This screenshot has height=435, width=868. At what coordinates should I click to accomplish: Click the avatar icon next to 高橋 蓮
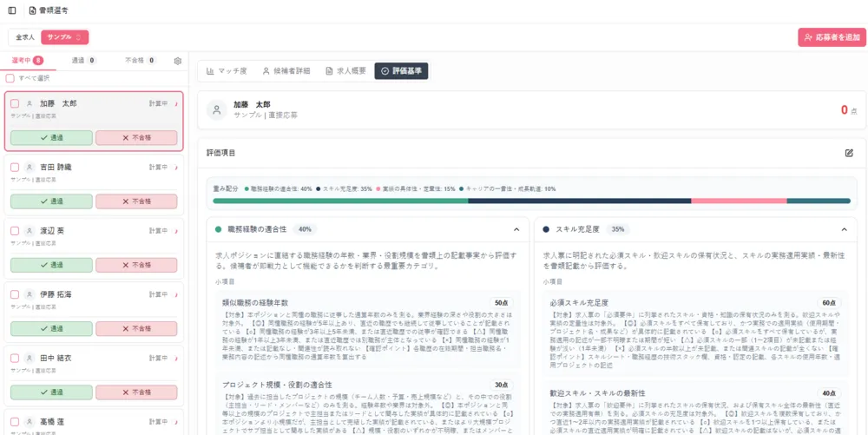pyautogui.click(x=30, y=422)
